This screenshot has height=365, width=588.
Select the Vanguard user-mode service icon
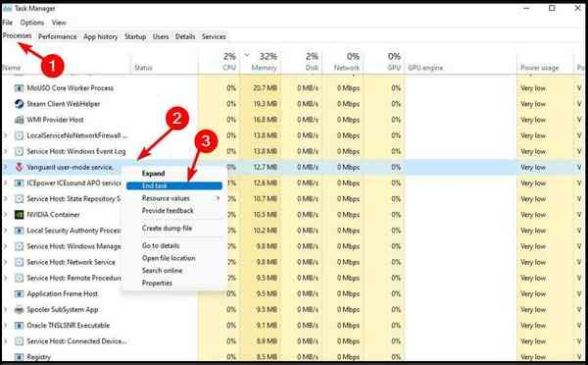[x=19, y=167]
